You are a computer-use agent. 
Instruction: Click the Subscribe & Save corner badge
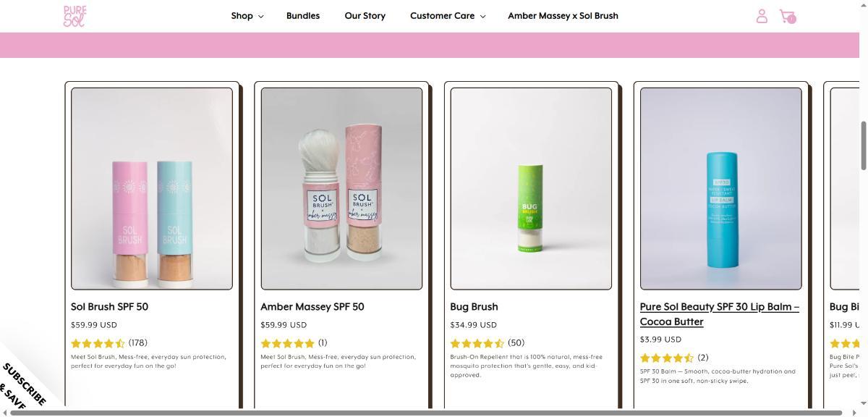tap(22, 384)
